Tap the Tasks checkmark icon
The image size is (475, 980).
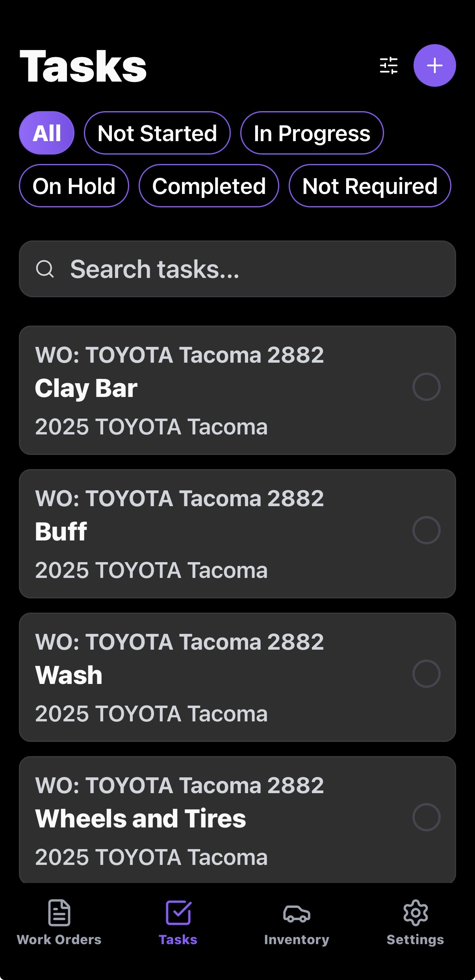pyautogui.click(x=178, y=913)
